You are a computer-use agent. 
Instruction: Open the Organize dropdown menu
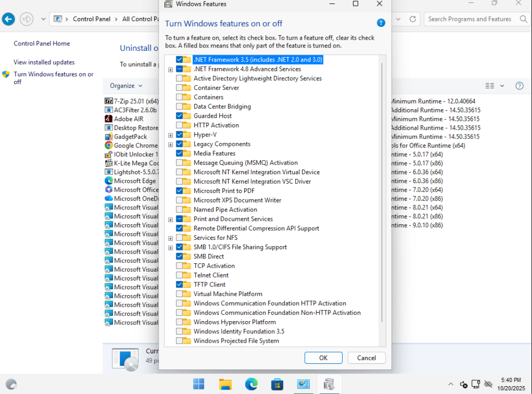(126, 86)
